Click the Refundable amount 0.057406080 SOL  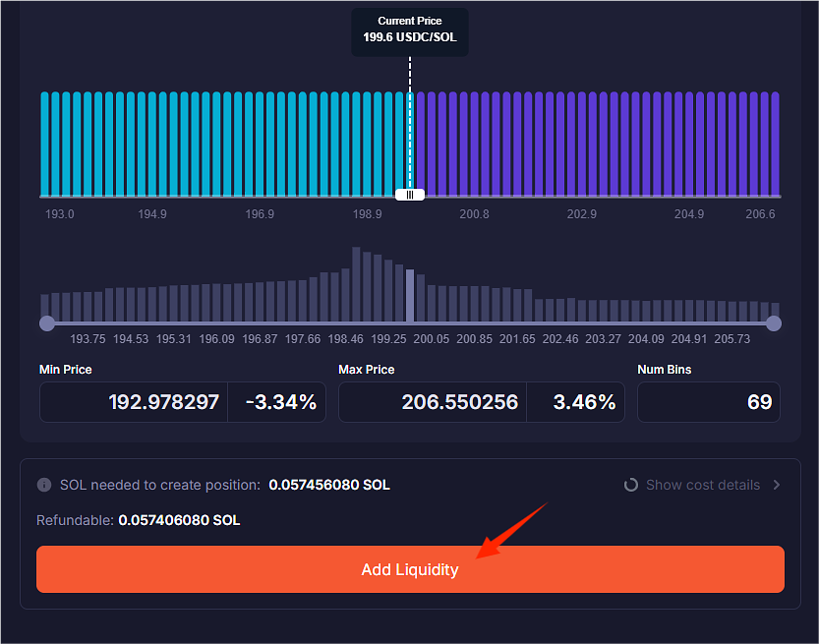pyautogui.click(x=179, y=519)
